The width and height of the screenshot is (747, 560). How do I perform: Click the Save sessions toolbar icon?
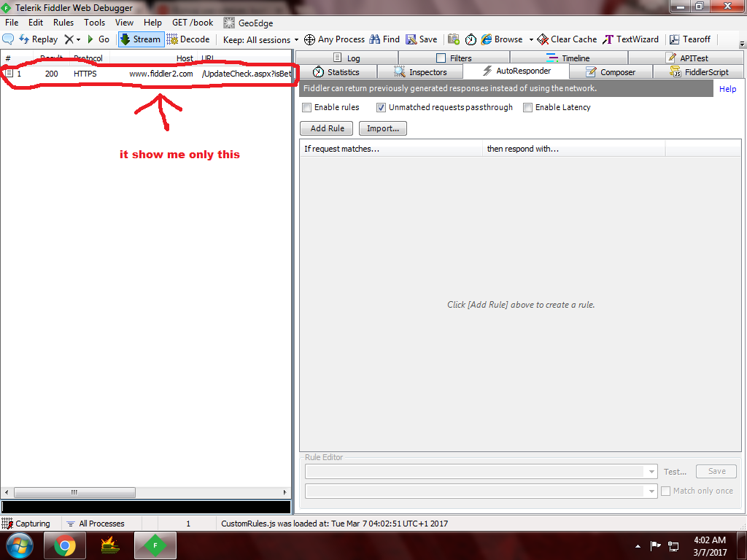(x=422, y=39)
